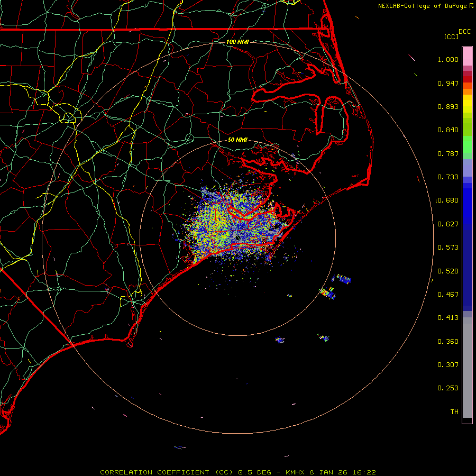Screen dimensions: 476x476
Task: Click the [CC] units label
Action: coord(452,36)
